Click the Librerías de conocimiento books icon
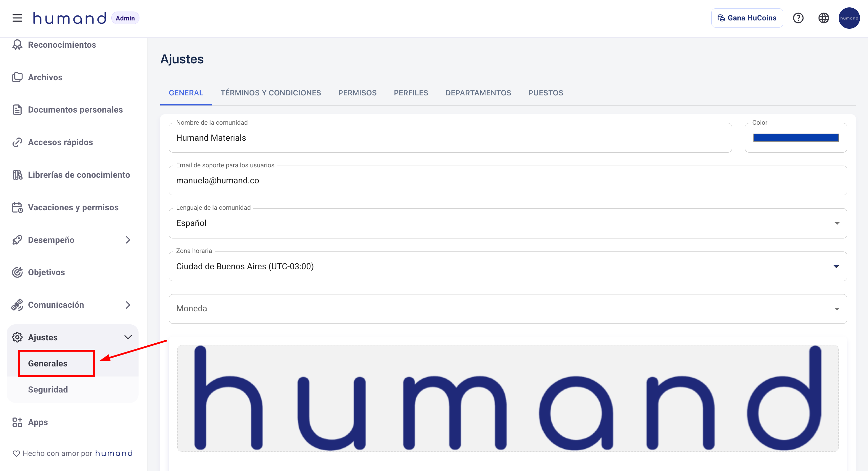The height and width of the screenshot is (471, 868). [17, 175]
